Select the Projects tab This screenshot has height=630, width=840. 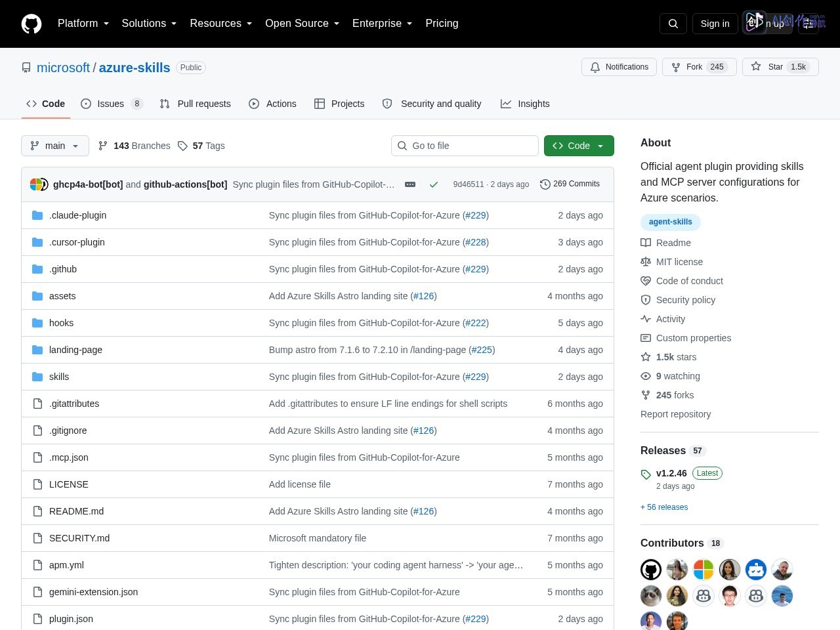pos(339,104)
